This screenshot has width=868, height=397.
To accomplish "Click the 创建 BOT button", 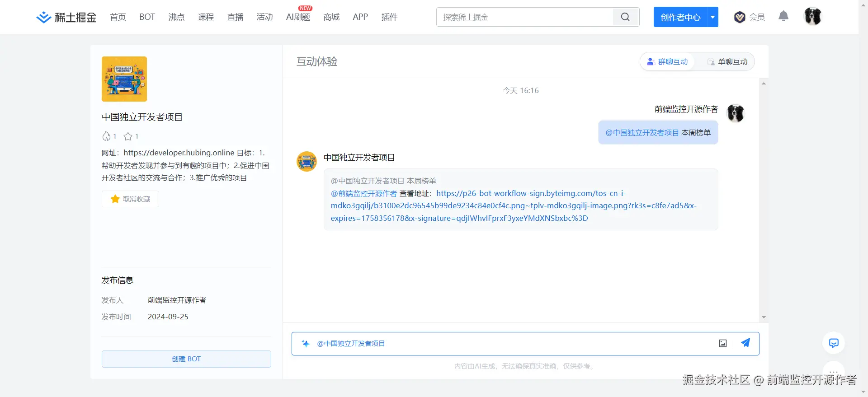I will tap(186, 359).
